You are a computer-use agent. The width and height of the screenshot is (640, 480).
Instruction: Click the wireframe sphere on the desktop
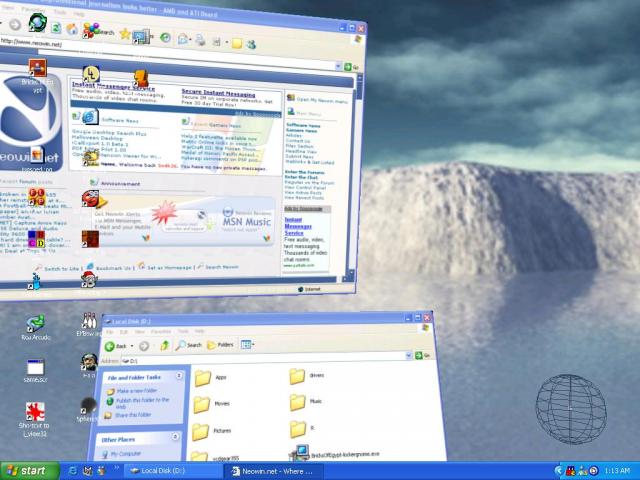pos(571,409)
